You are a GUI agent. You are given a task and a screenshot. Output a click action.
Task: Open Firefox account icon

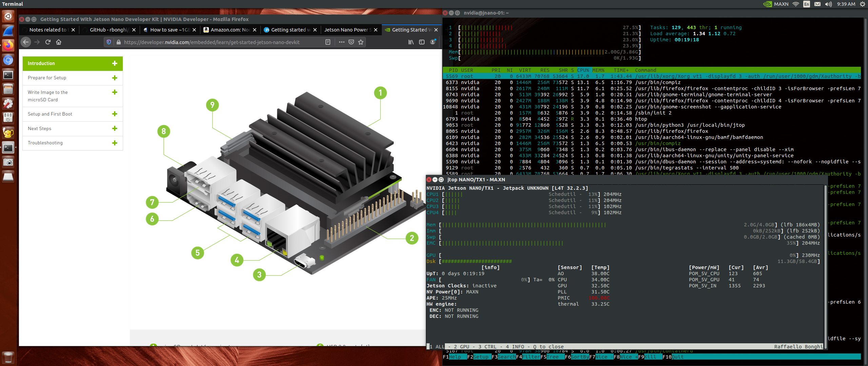[x=433, y=42]
